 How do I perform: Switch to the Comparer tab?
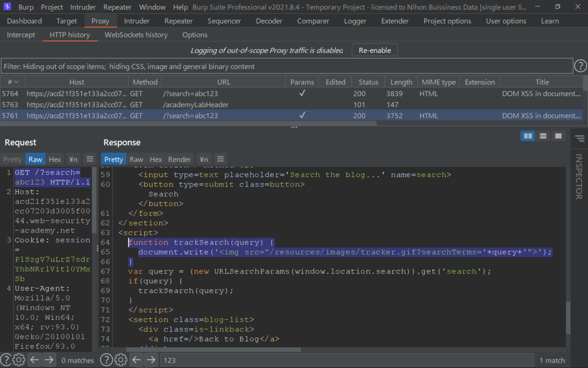point(313,21)
